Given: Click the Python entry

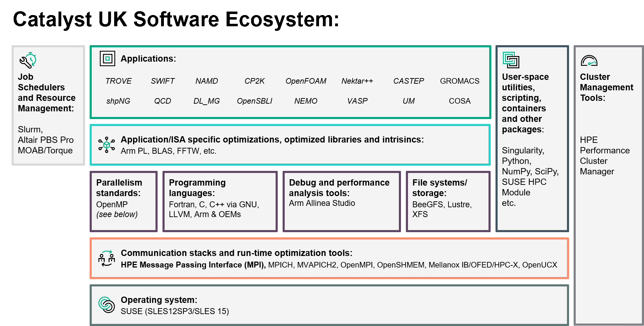Looking at the screenshot, I should click(x=517, y=161).
